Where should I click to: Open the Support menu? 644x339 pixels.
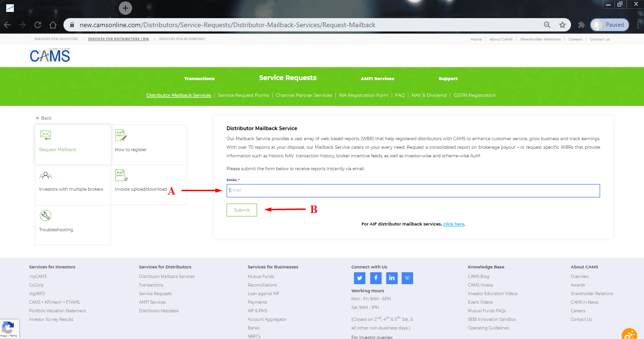point(448,79)
